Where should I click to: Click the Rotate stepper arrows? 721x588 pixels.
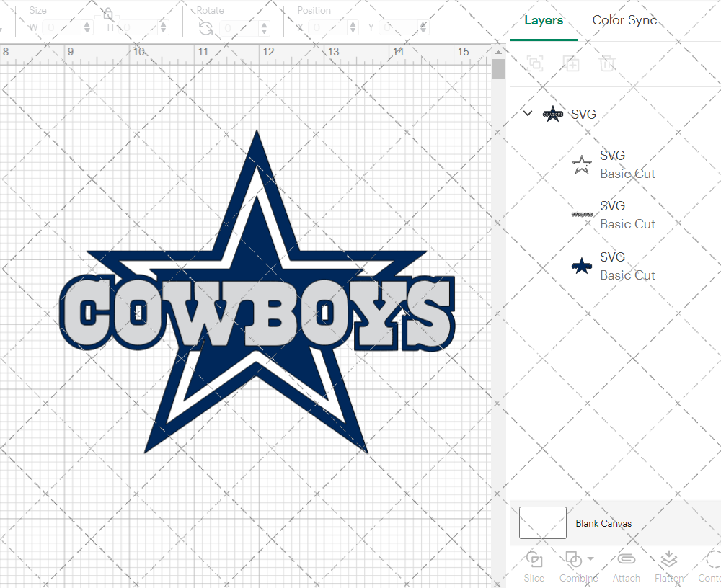pos(264,28)
